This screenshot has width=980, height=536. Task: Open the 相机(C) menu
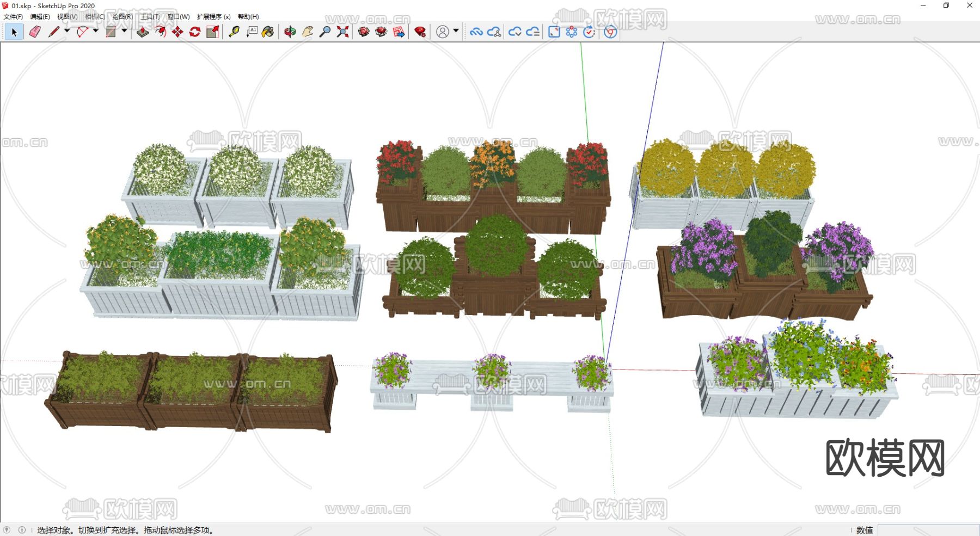coord(95,17)
